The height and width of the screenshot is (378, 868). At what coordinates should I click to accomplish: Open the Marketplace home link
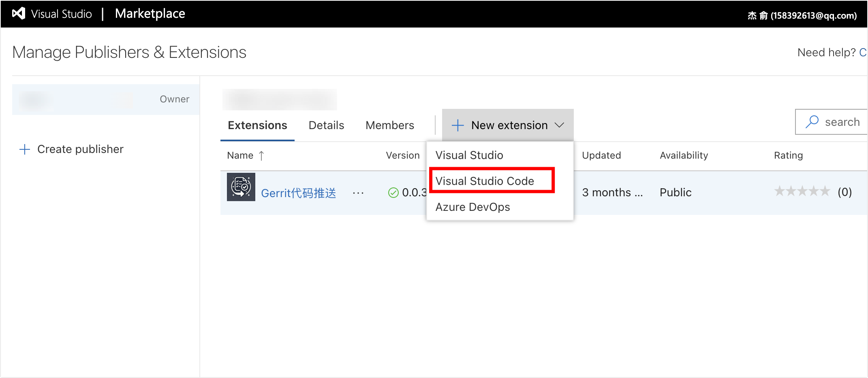pyautogui.click(x=150, y=14)
